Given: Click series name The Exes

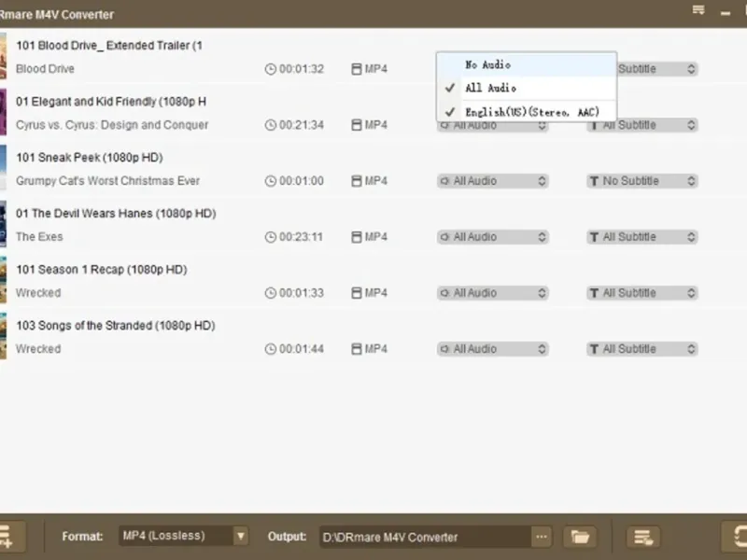Looking at the screenshot, I should 39,237.
